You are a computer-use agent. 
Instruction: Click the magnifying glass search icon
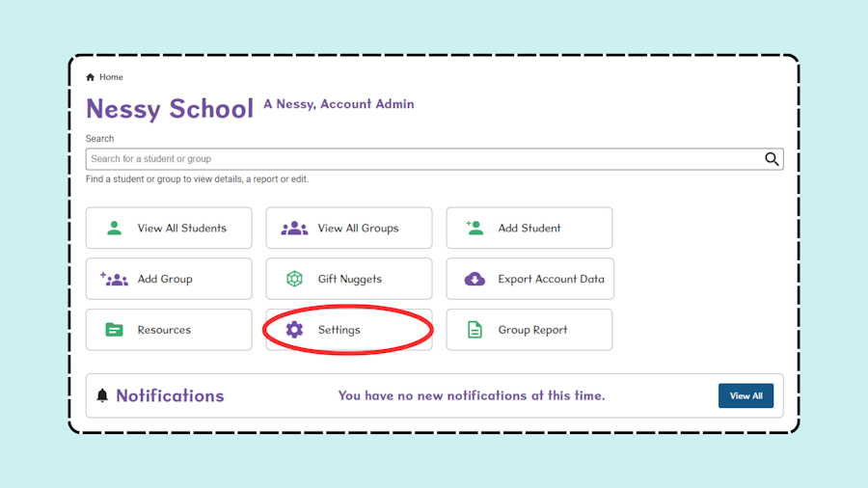click(x=772, y=159)
